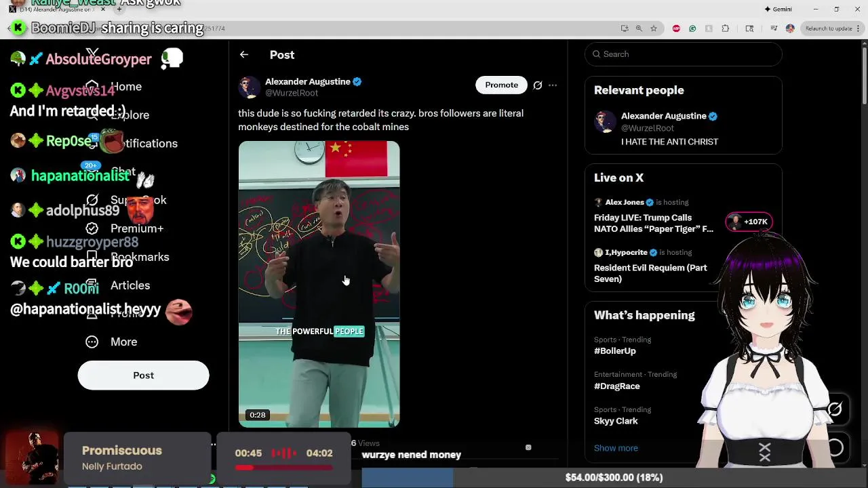The height and width of the screenshot is (488, 868).
Task: Click the Live on X heading
Action: (x=618, y=178)
